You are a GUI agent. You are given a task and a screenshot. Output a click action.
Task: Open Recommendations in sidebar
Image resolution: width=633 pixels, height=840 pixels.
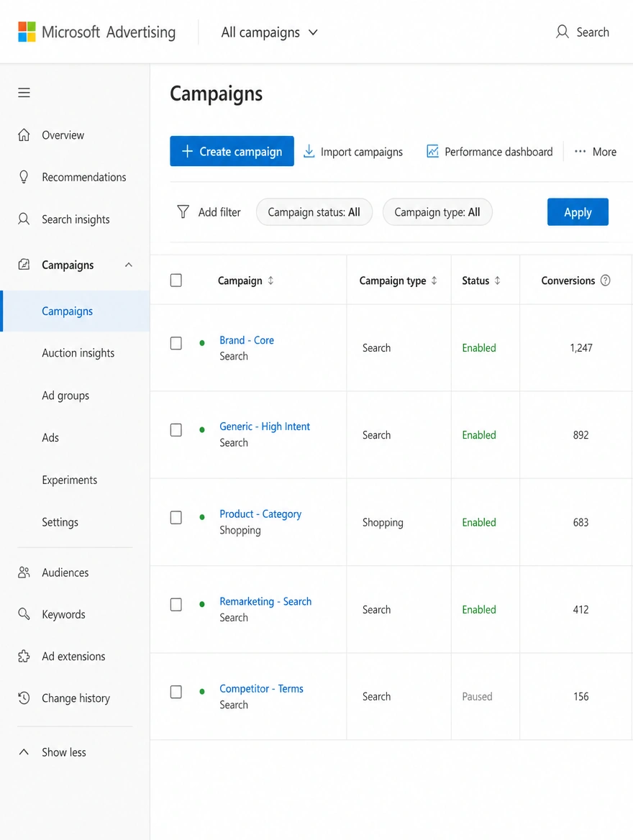coord(84,177)
